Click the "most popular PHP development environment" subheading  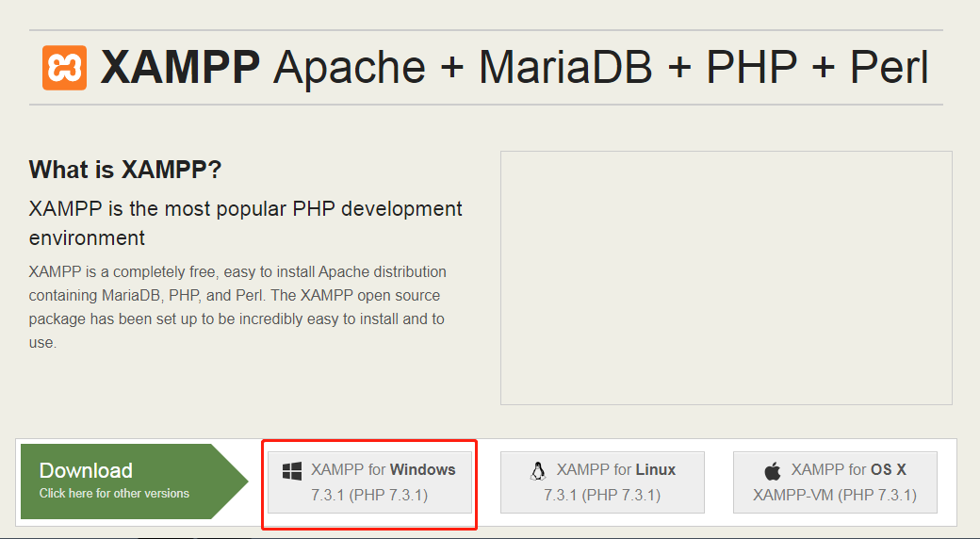pos(245,222)
